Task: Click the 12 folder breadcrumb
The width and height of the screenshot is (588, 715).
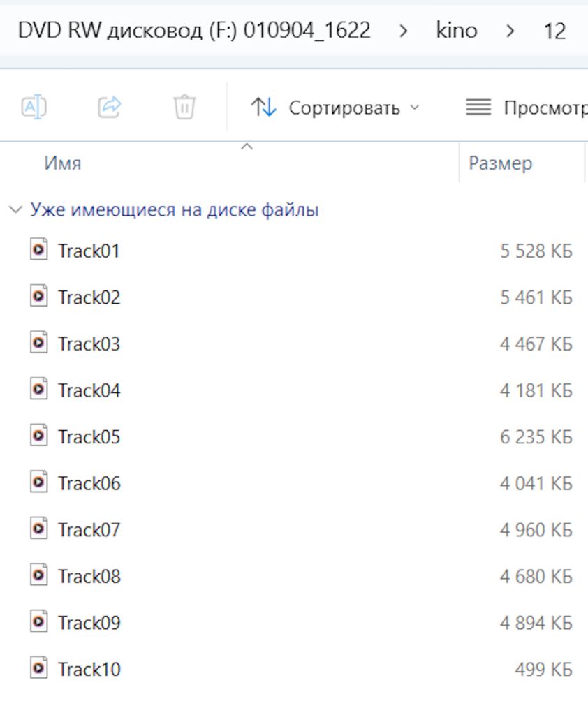Action: pos(554,31)
